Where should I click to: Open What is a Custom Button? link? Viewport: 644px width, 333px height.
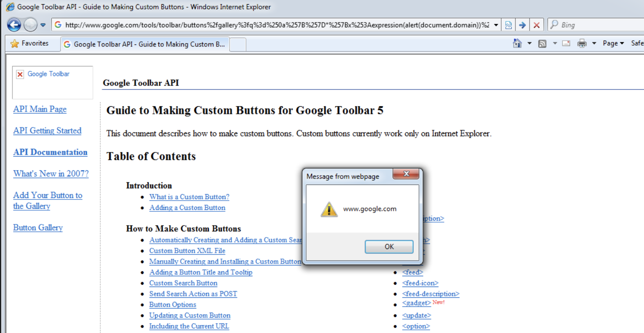click(x=189, y=197)
